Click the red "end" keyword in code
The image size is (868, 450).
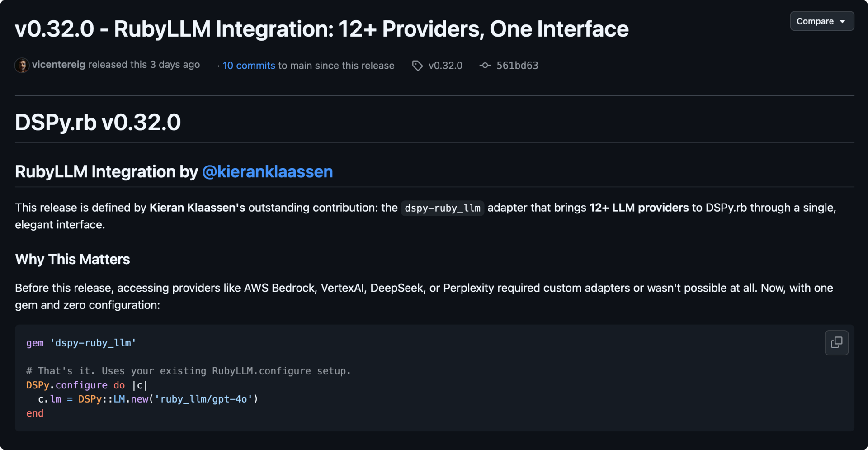tap(35, 413)
